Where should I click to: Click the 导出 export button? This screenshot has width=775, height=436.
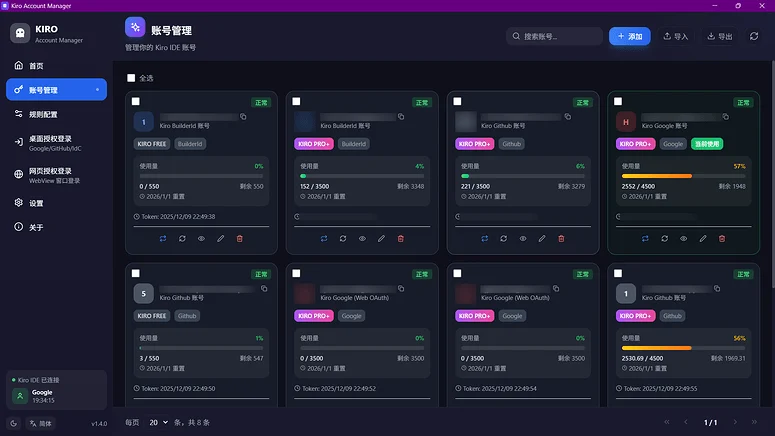720,36
